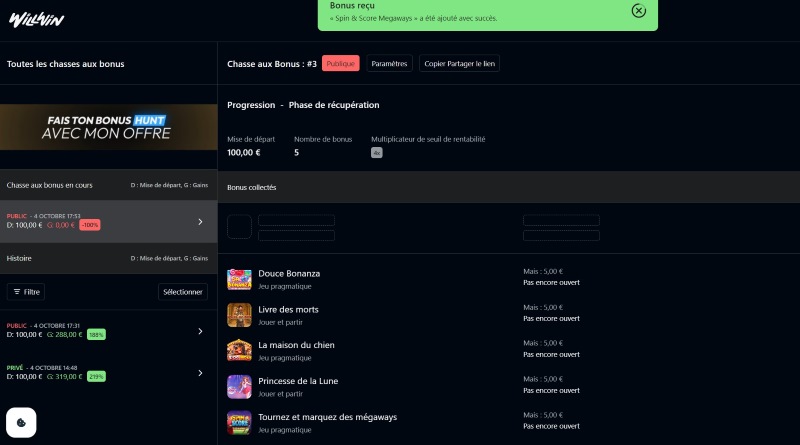Click the 4x break-even multiplier badge
The height and width of the screenshot is (445, 800).
click(x=377, y=153)
